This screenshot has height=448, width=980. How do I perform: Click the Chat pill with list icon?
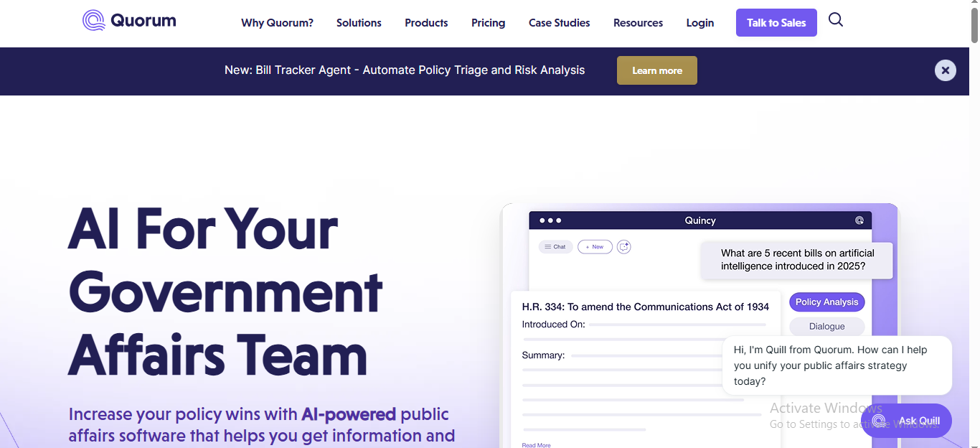click(x=555, y=247)
